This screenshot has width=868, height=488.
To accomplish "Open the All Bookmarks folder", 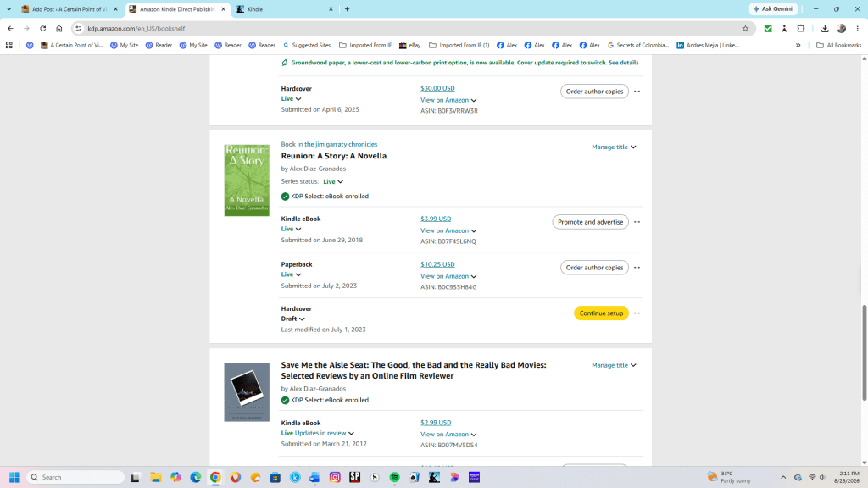I will pyautogui.click(x=838, y=46).
